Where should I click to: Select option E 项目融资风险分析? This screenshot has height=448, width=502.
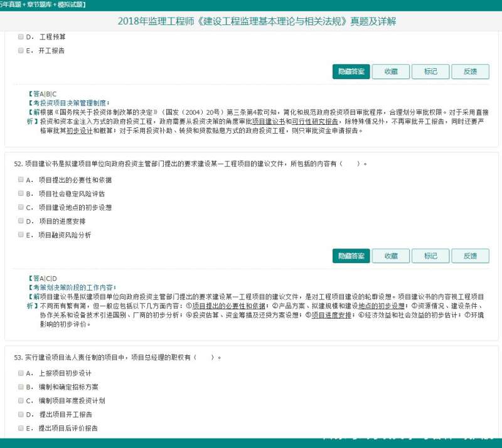(x=21, y=234)
